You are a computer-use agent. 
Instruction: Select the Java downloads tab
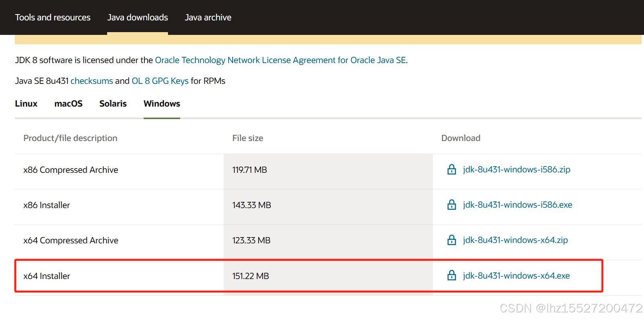click(x=137, y=17)
